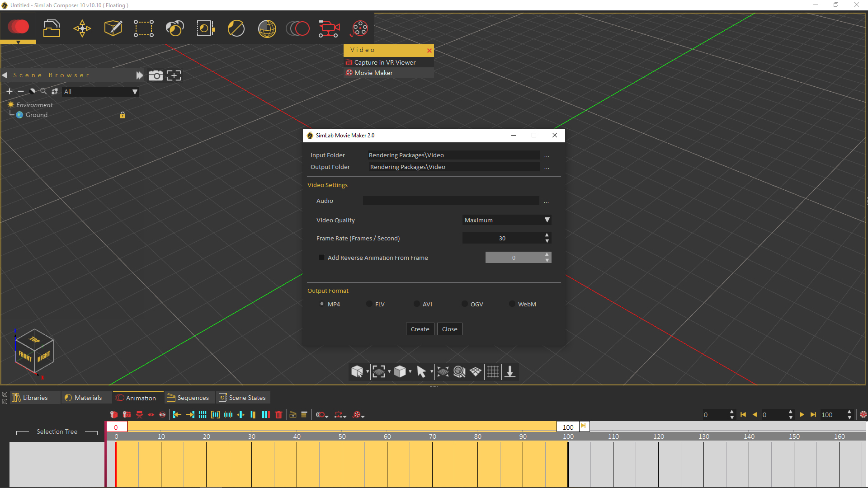Open the arrow dropdown next to the selection tool
The width and height of the screenshot is (868, 488).
pos(431,372)
